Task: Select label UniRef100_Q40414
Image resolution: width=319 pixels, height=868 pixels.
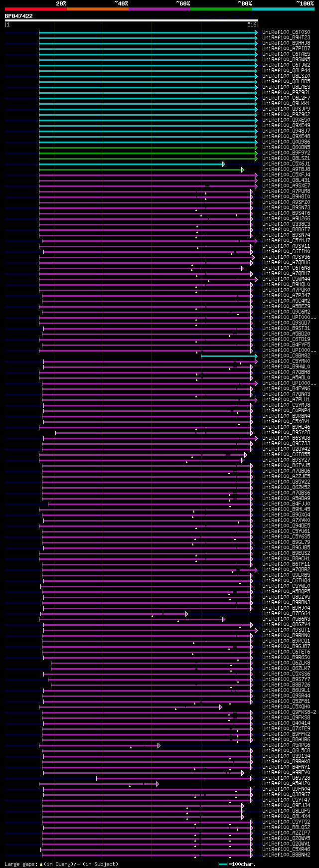Action: (x=286, y=723)
